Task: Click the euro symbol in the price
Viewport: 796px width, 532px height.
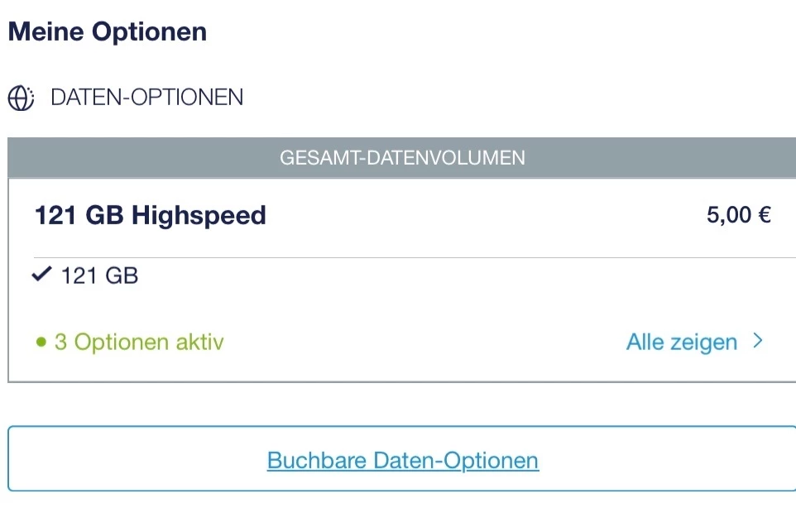Action: [764, 216]
